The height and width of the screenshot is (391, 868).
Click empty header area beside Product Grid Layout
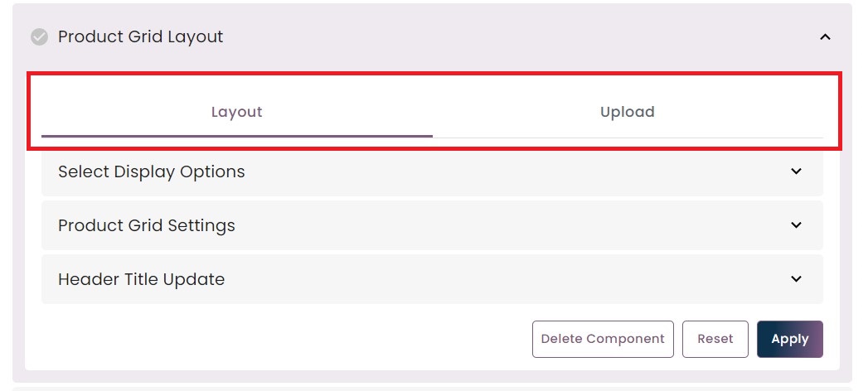click(521, 37)
